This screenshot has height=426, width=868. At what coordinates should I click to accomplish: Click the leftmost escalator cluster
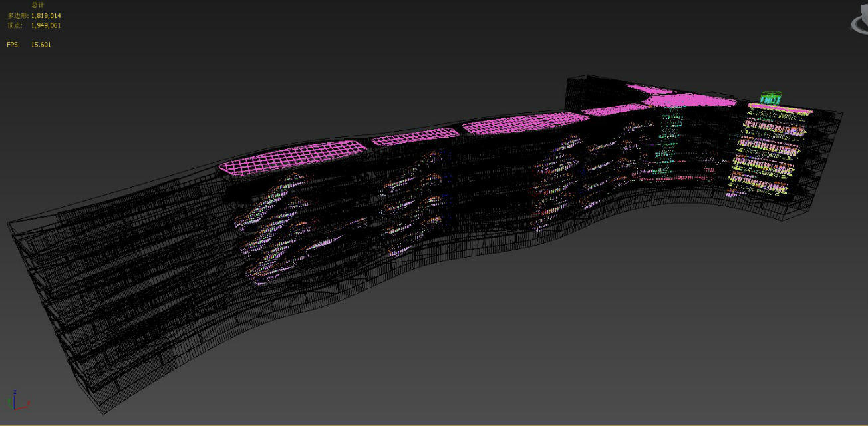pos(279,226)
